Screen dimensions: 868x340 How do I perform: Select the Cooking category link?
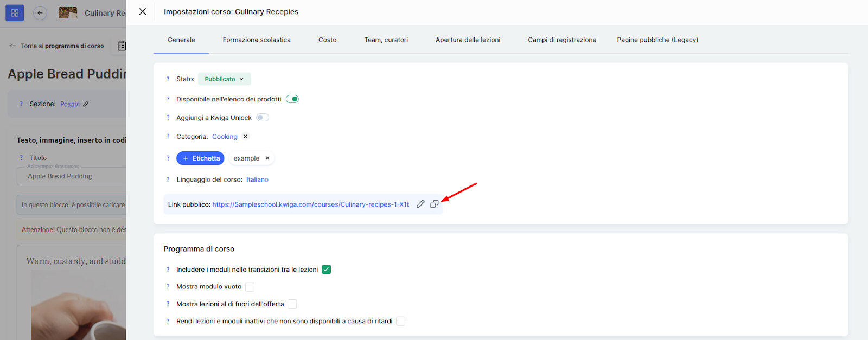click(x=225, y=137)
